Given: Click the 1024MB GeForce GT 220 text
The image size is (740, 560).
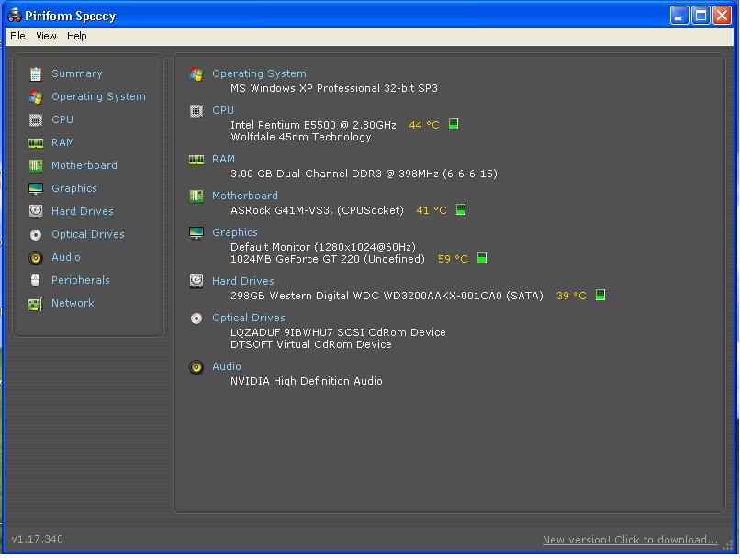Looking at the screenshot, I should tap(328, 259).
